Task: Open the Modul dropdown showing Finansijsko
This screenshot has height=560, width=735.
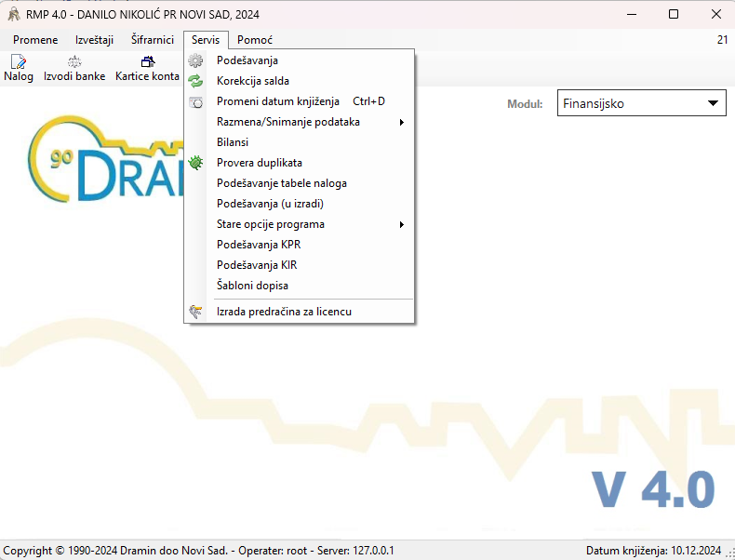Action: coord(641,103)
